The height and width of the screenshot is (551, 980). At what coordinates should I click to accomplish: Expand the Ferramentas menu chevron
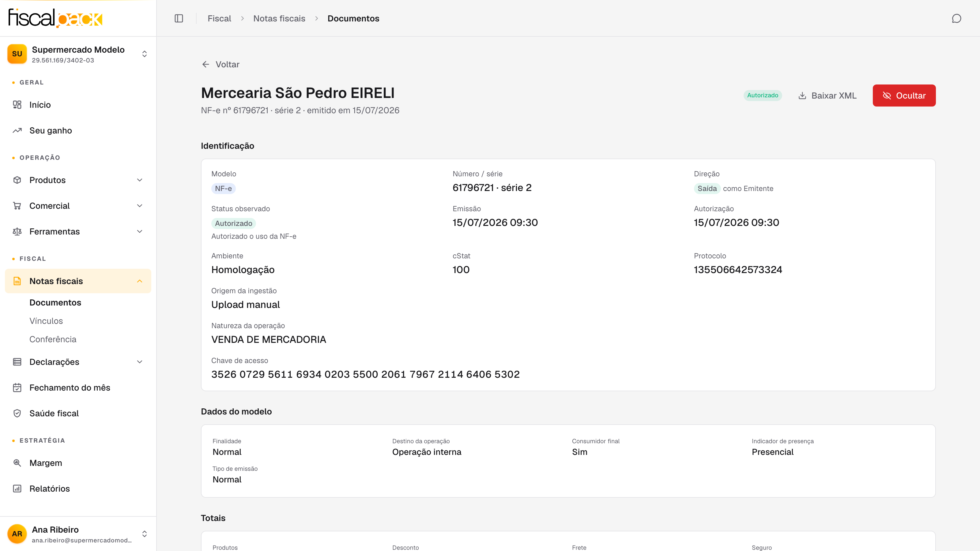coord(140,232)
